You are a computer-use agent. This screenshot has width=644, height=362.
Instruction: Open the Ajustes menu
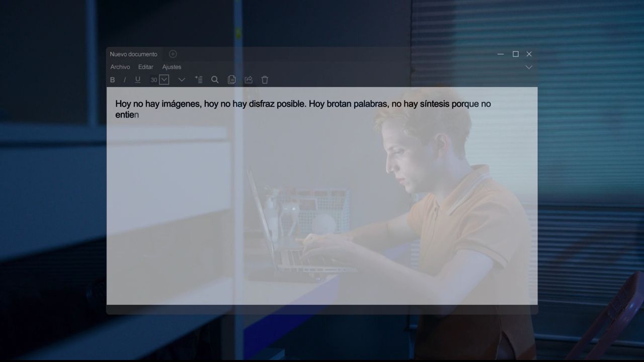pyautogui.click(x=172, y=67)
